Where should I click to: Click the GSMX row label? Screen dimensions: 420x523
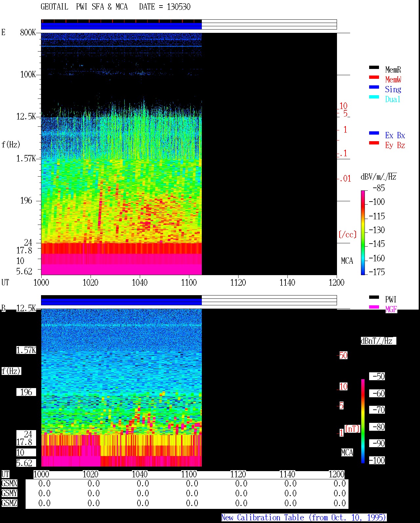[9, 483]
